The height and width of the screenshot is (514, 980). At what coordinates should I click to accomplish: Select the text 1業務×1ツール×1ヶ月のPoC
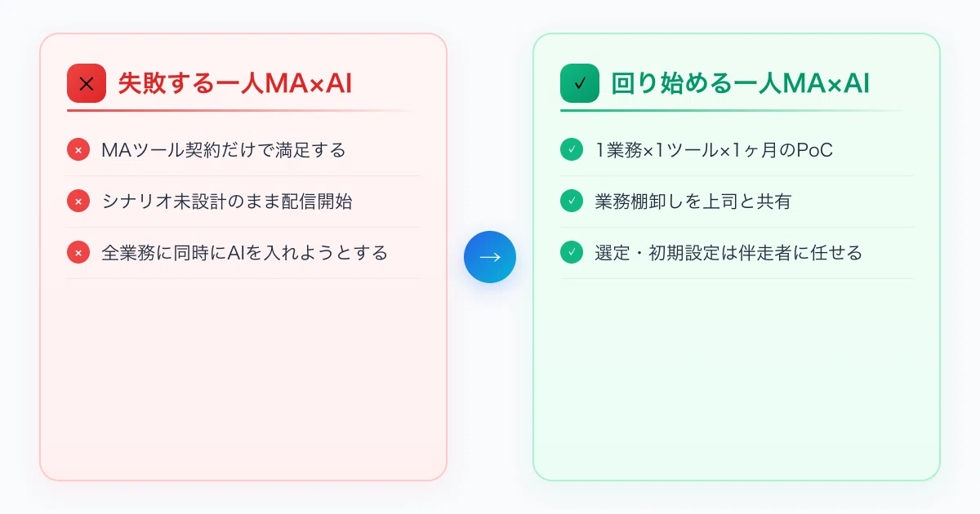point(714,150)
